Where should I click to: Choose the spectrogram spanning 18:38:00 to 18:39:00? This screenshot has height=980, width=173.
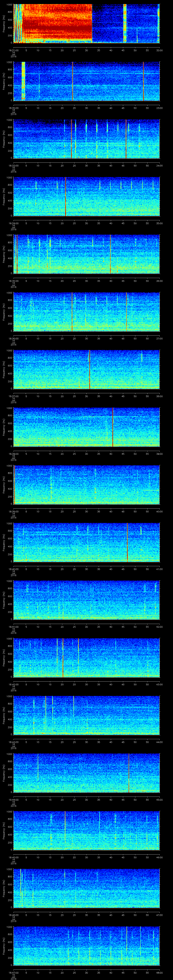point(86,427)
